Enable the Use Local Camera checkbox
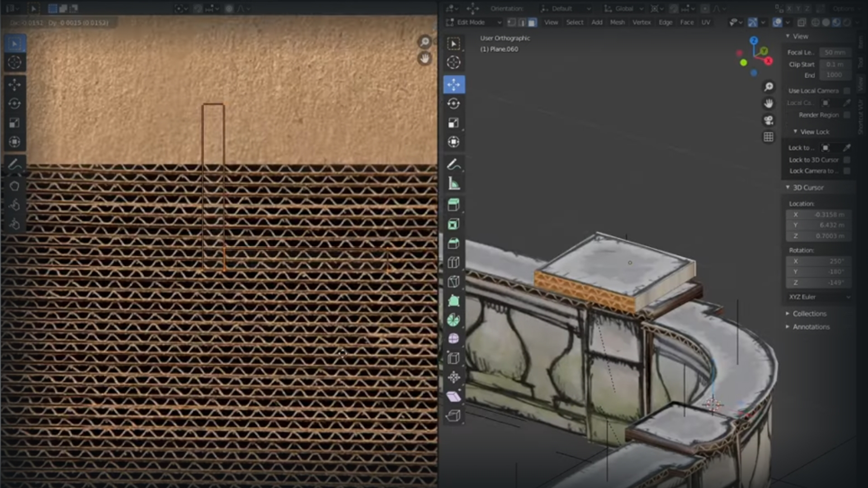 point(846,90)
